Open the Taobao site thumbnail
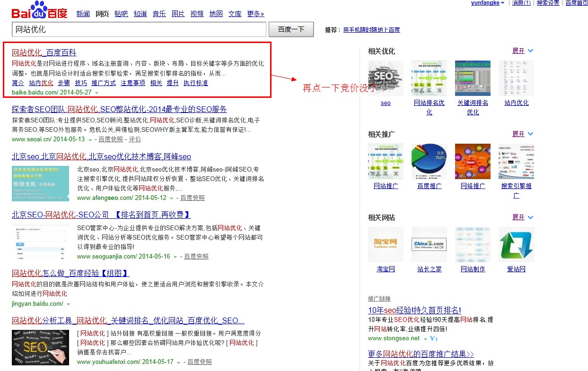The image size is (588, 371). coord(386,244)
